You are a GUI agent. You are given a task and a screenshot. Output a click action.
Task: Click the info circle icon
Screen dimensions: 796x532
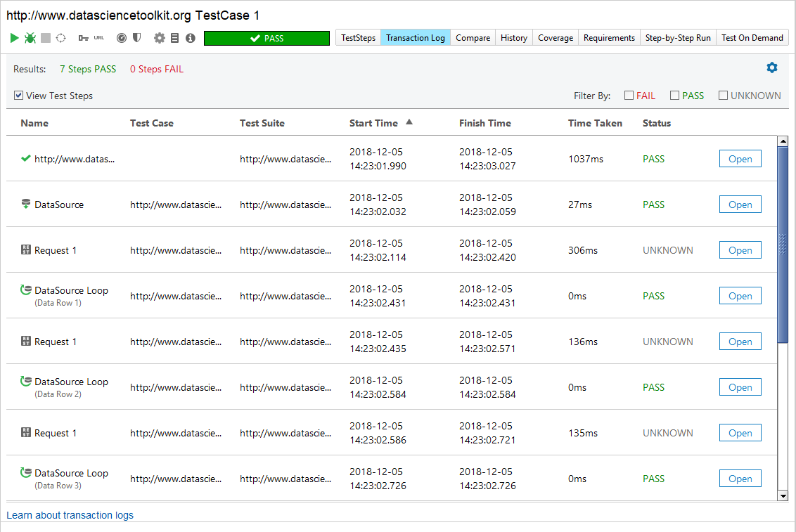click(191, 38)
